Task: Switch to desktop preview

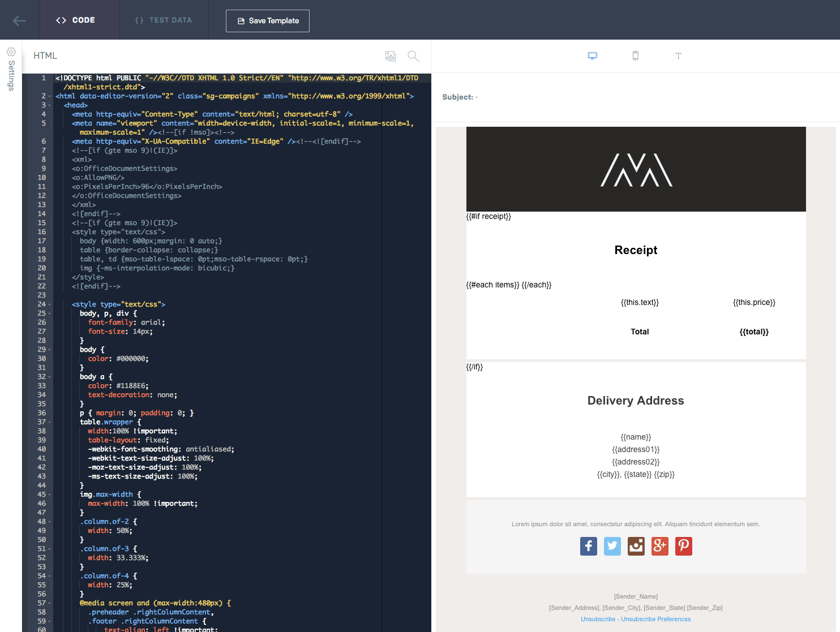Action: [593, 56]
